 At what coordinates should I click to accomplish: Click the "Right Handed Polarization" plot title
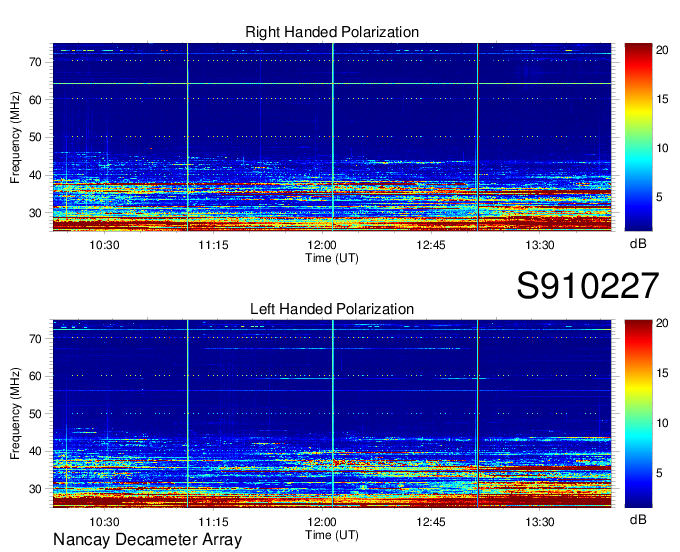coord(332,32)
